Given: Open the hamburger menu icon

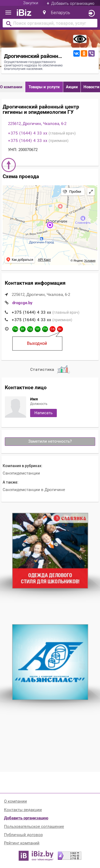Looking at the screenshot, I should [x=9, y=13].
